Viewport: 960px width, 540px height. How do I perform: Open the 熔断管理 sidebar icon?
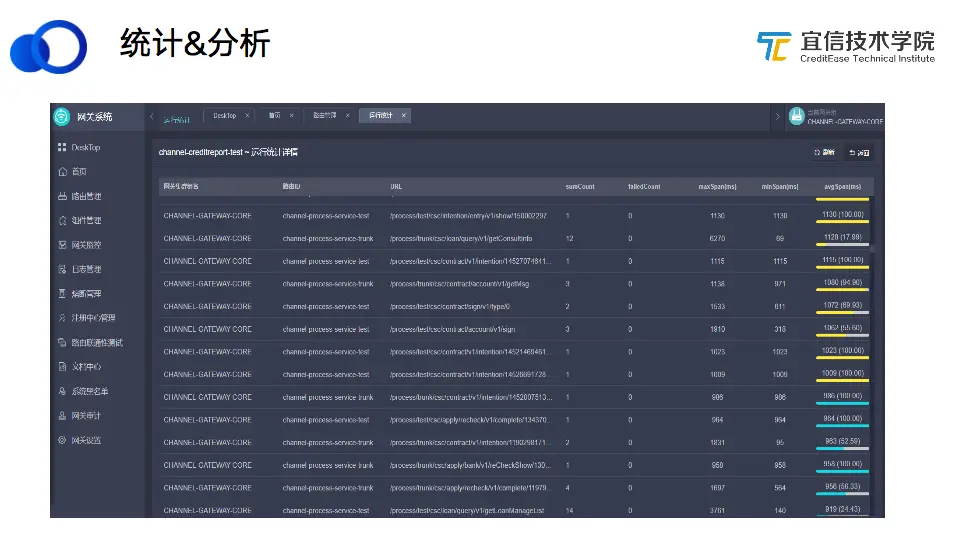coord(62,294)
